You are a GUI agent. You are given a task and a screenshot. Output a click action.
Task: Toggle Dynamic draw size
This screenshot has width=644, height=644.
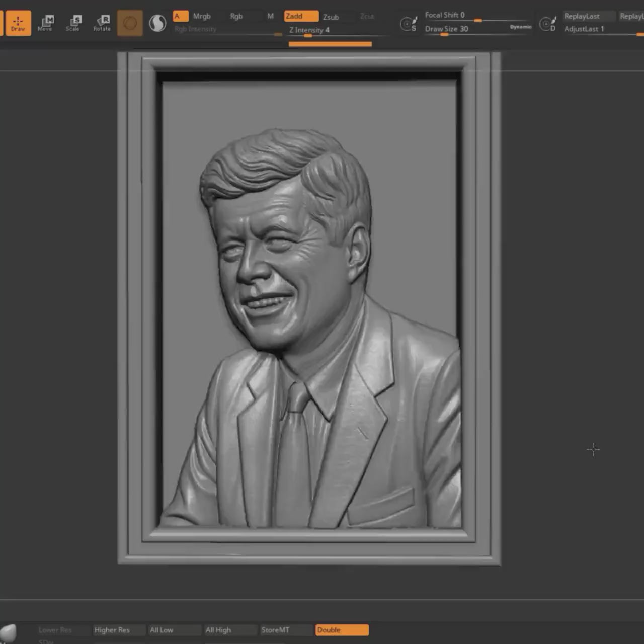(x=520, y=27)
